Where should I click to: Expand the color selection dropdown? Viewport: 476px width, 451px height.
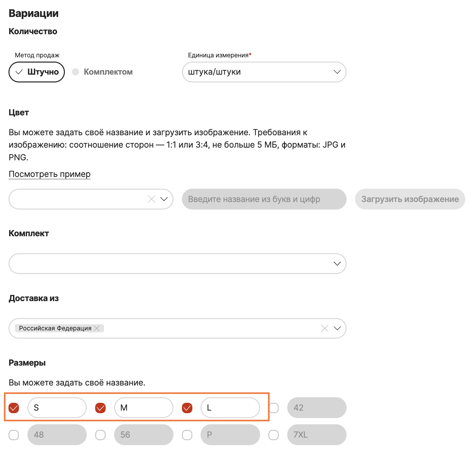(164, 199)
